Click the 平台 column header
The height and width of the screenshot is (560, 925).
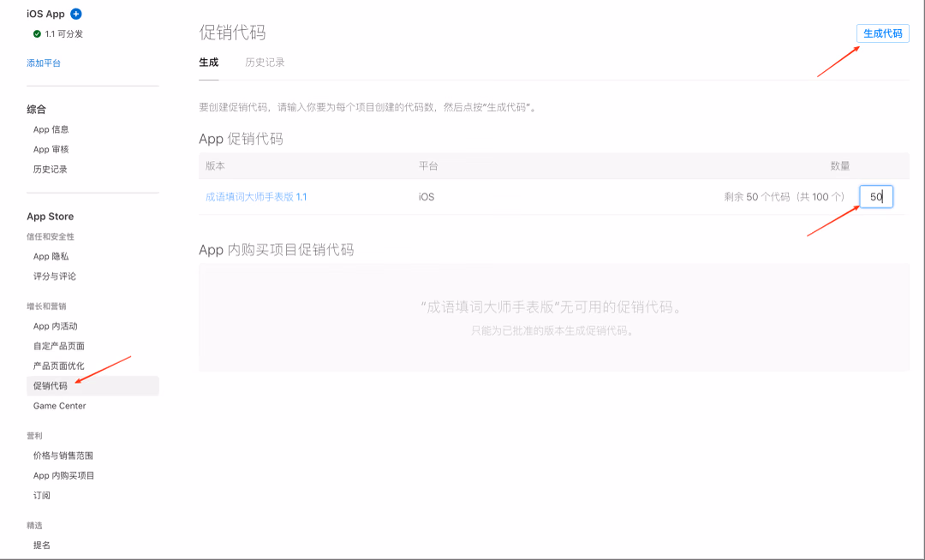click(428, 166)
